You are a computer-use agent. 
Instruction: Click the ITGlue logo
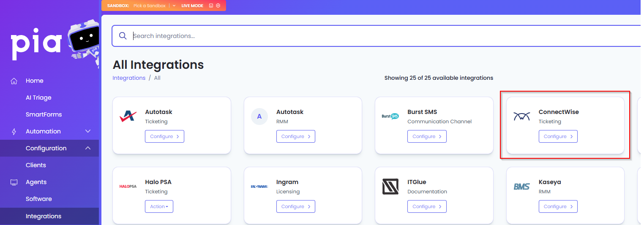(390, 187)
